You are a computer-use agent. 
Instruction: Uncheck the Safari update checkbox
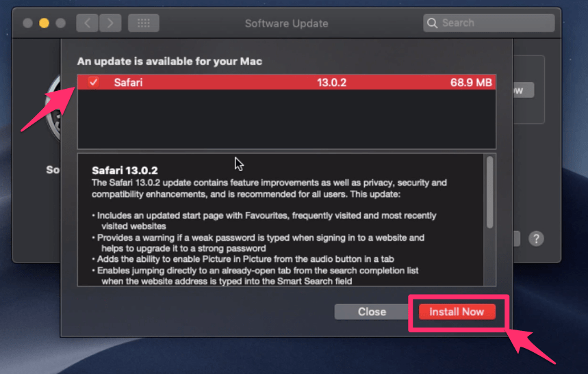(94, 82)
